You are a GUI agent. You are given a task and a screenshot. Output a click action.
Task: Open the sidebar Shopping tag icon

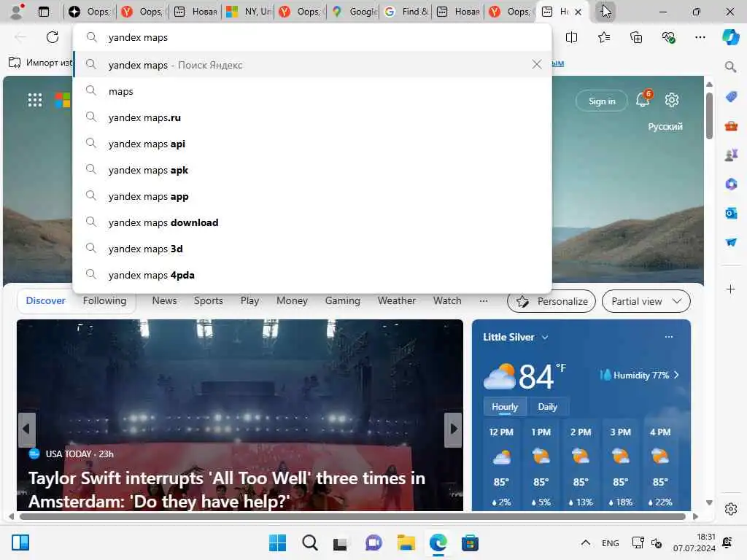coord(731,97)
